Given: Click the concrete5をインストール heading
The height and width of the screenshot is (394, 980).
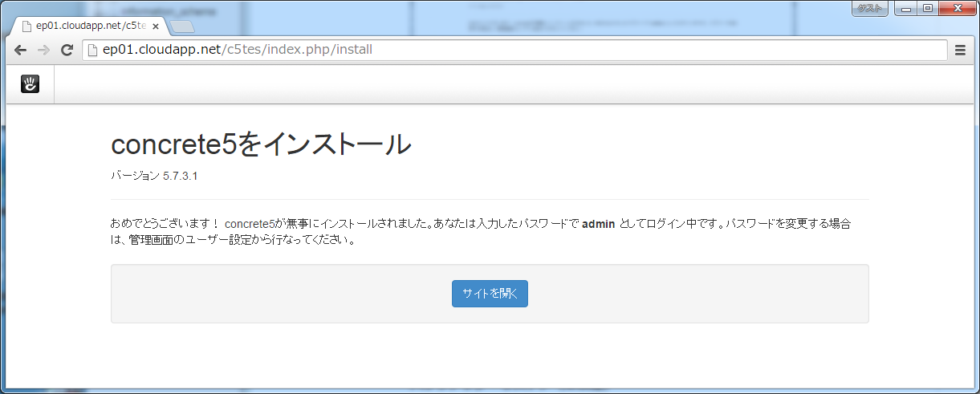Looking at the screenshot, I should point(261,144).
